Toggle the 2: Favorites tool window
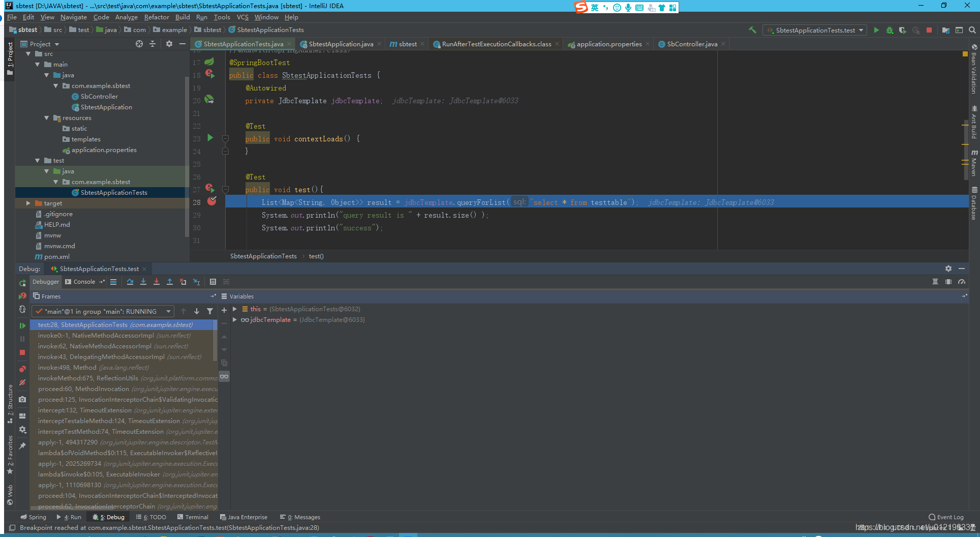Viewport: 980px width, 537px height. click(x=10, y=455)
